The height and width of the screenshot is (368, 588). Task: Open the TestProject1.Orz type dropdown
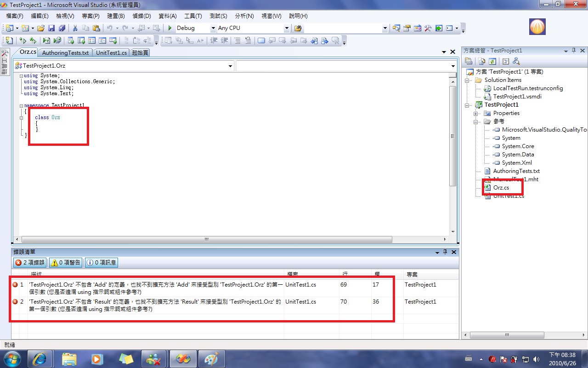tap(230, 66)
